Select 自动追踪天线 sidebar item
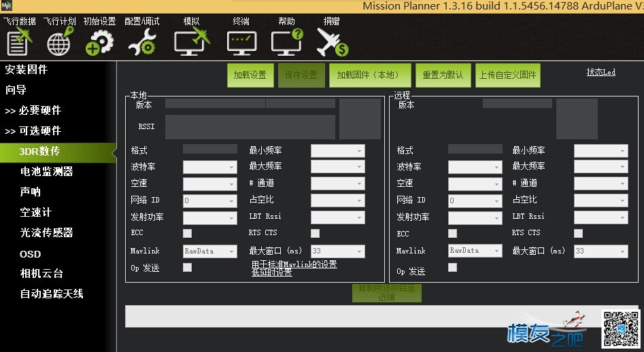Viewport: 644px width, 352px height. click(52, 294)
